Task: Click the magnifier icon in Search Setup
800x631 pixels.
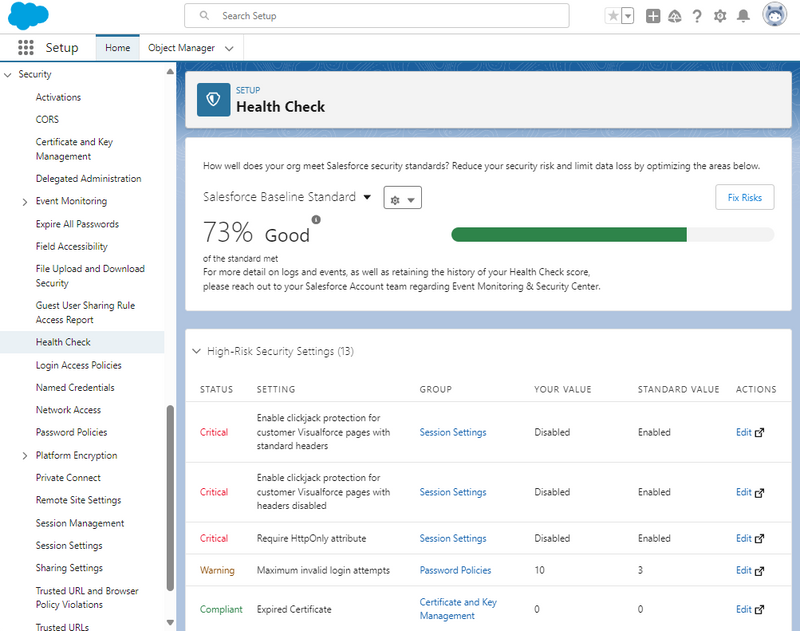Action: tap(204, 16)
